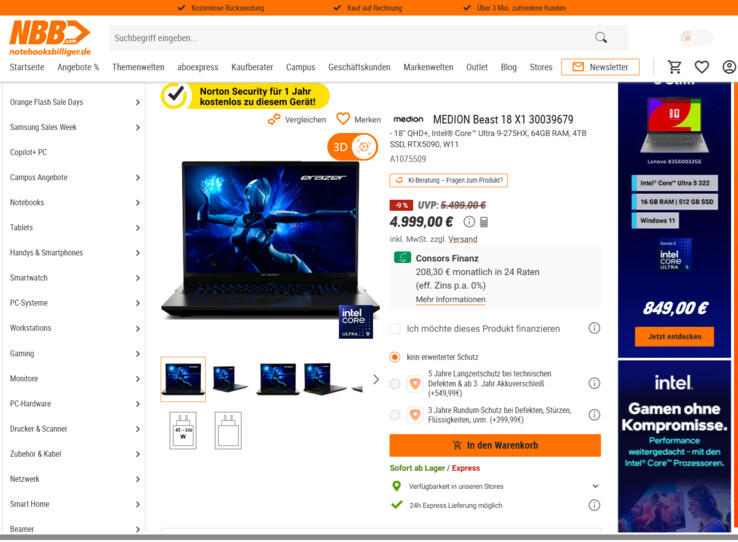Screen dimensions: 738x542
Task: Expand Handys & Smartphones category
Action: pyautogui.click(x=137, y=253)
